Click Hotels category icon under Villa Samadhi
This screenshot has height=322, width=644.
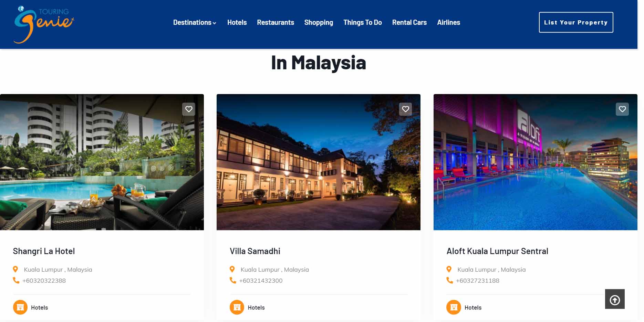point(237,307)
